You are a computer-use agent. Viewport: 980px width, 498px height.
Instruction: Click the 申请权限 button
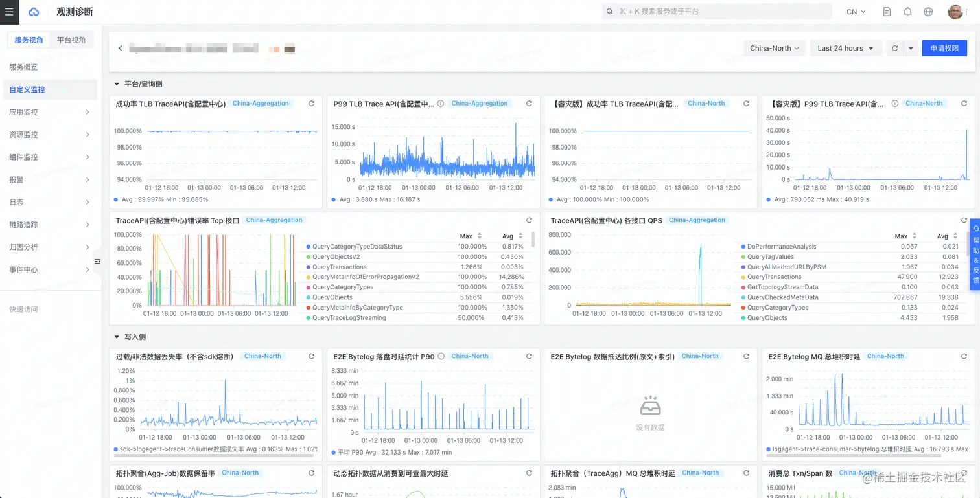pyautogui.click(x=944, y=48)
